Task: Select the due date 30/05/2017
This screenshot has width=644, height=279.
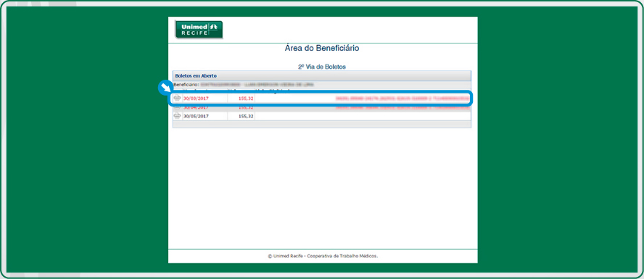Action: [x=196, y=116]
